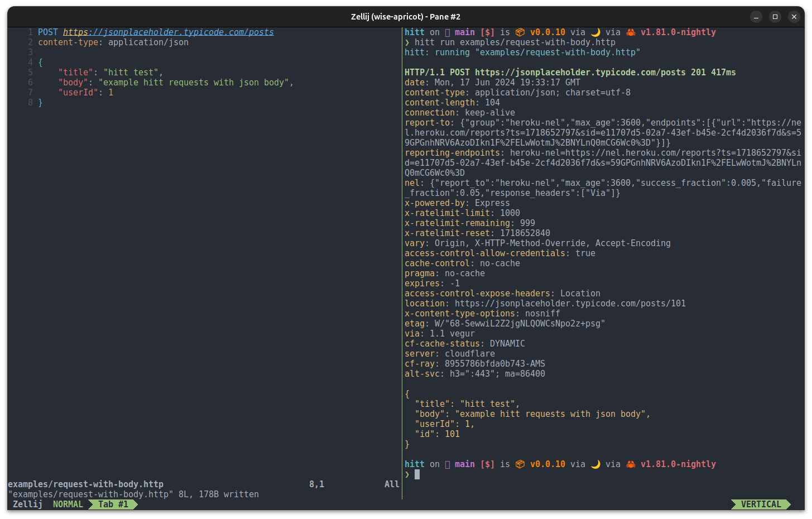Click the location header URL posts/101
The height and width of the screenshot is (519, 812).
pyautogui.click(x=570, y=304)
